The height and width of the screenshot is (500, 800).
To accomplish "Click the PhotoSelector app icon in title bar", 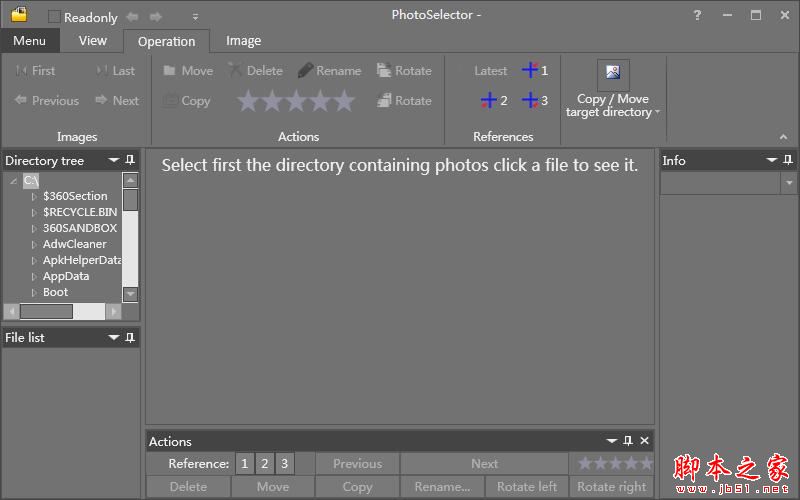I will (19, 15).
